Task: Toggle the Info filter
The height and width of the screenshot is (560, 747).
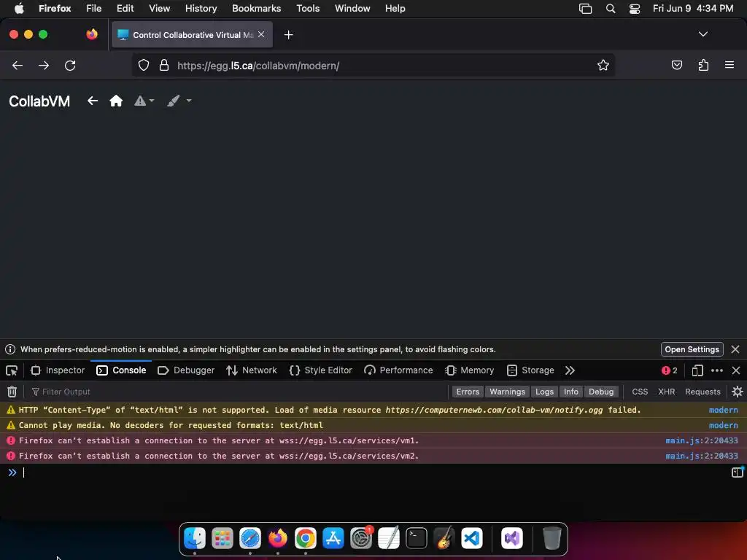Action: pos(571,392)
